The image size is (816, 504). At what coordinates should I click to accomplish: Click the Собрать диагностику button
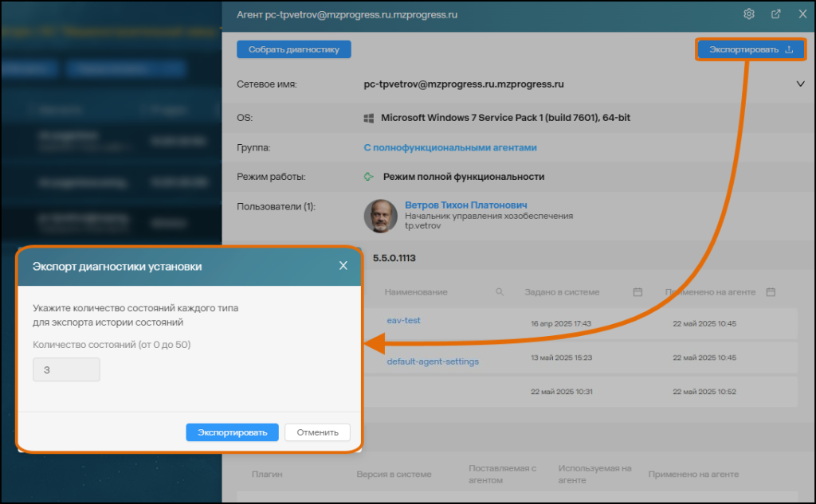(x=293, y=49)
